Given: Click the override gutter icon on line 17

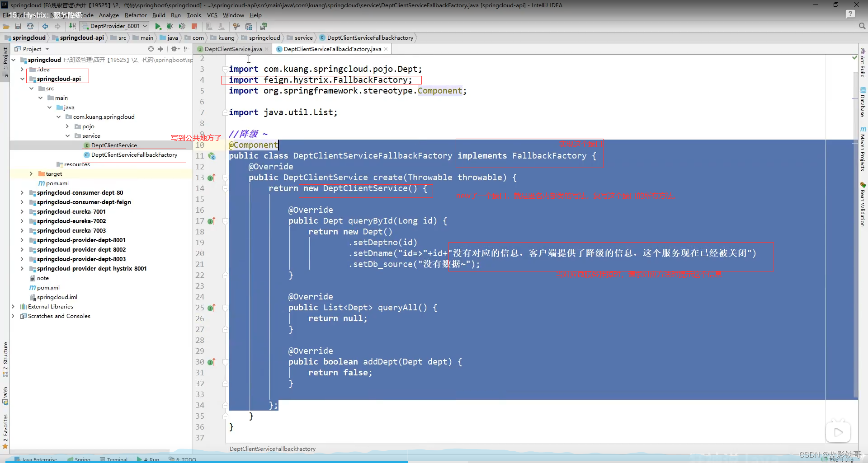Looking at the screenshot, I should [212, 221].
